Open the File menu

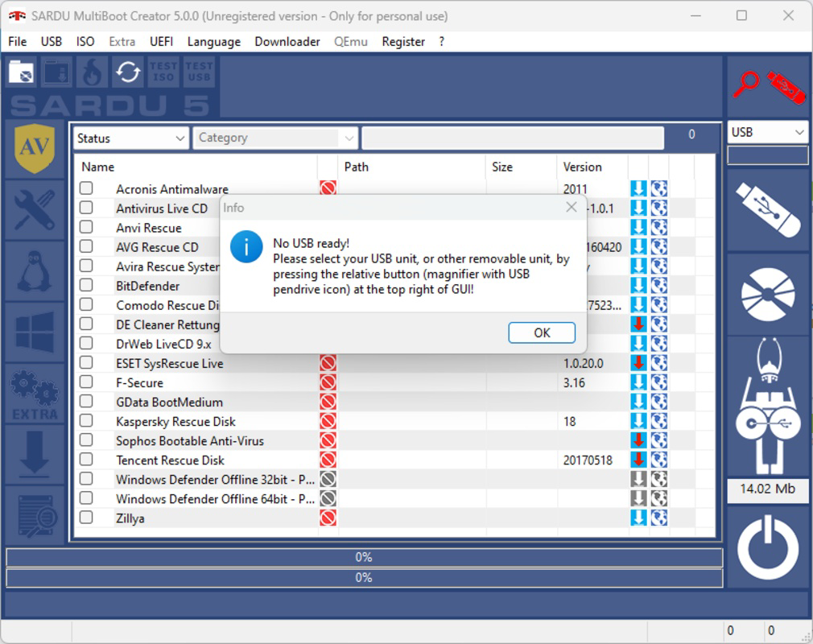17,42
